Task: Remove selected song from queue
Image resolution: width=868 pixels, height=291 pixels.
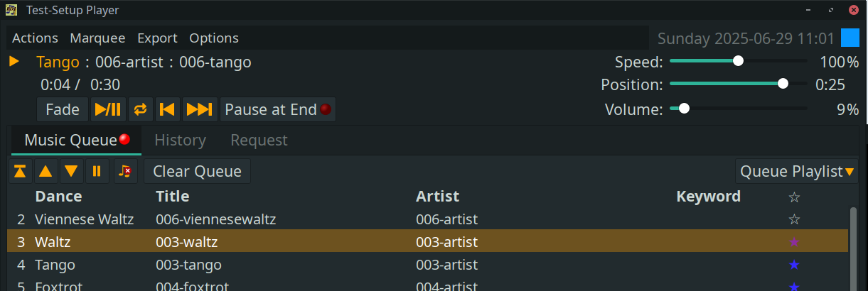Action: pos(125,171)
